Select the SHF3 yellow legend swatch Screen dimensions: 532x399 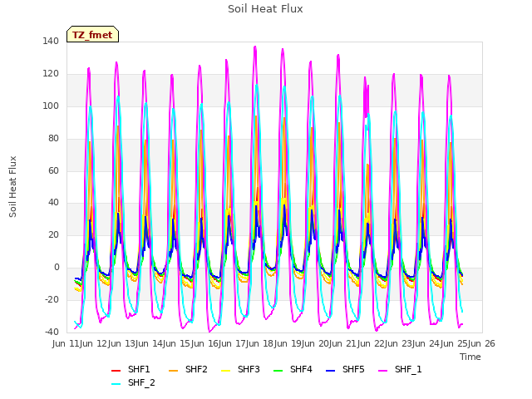coord(225,370)
